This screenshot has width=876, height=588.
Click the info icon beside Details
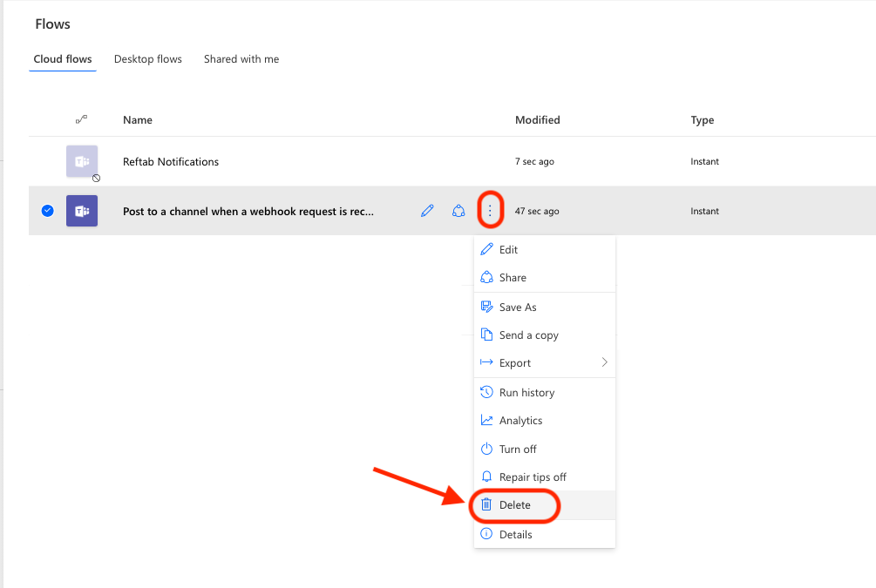coord(487,534)
